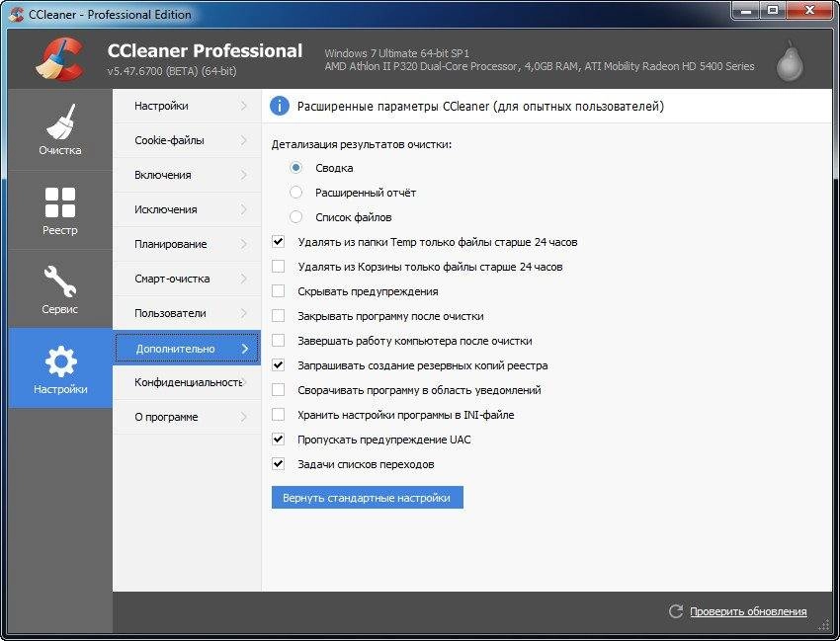
Task: Click chevron next to Исключения
Action: (x=244, y=209)
